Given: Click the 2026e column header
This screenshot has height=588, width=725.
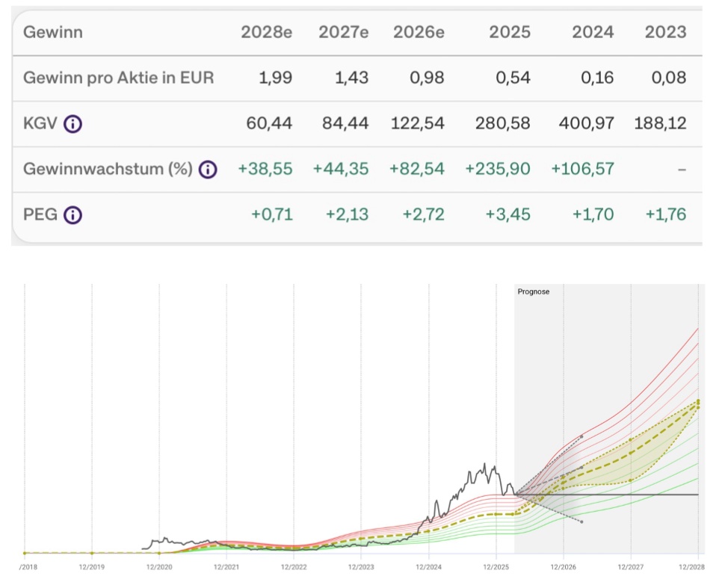Looking at the screenshot, I should pos(418,32).
